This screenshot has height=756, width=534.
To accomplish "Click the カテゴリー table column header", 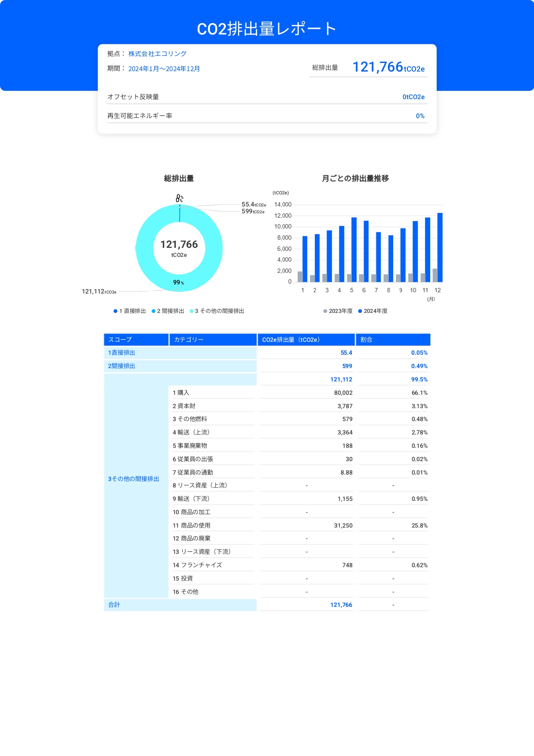I will [213, 340].
